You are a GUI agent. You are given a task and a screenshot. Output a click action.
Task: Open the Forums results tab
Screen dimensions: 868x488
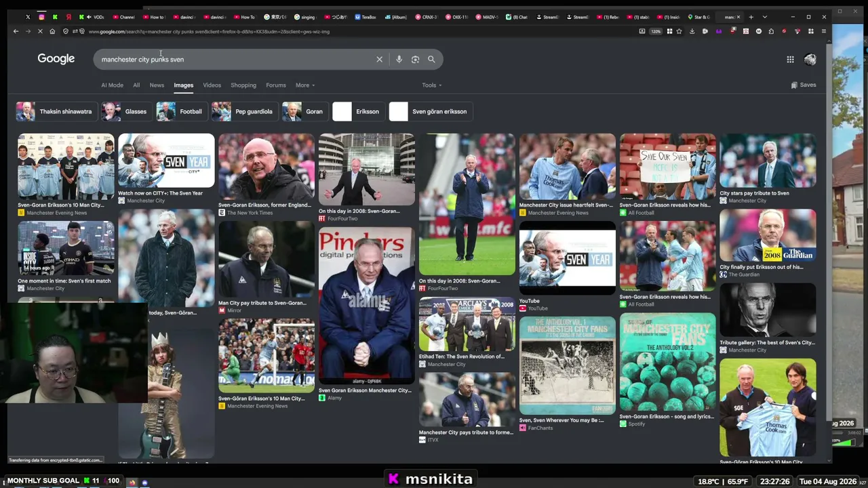click(x=276, y=85)
